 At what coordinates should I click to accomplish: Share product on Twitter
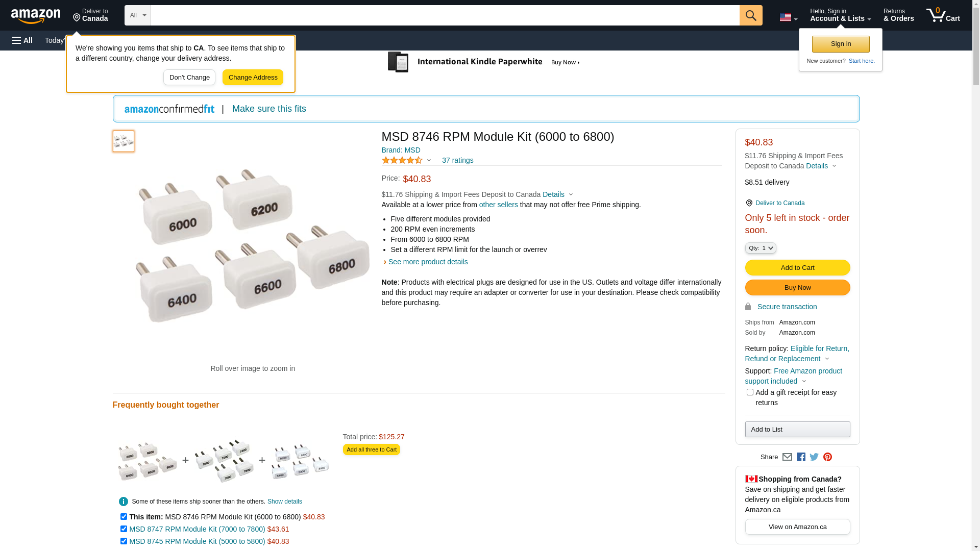pos(814,457)
